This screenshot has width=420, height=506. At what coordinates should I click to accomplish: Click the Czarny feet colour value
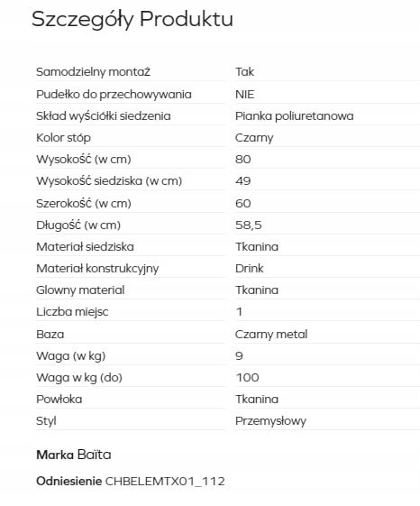254,138
